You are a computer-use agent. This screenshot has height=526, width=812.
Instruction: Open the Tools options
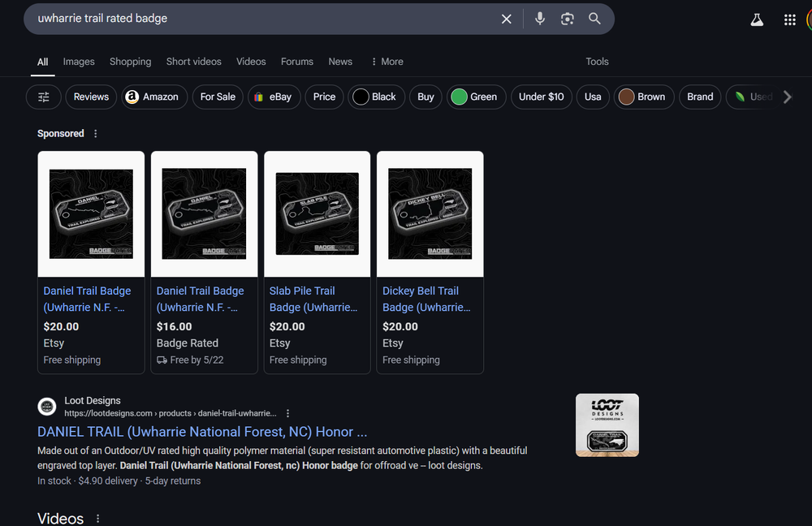click(597, 62)
